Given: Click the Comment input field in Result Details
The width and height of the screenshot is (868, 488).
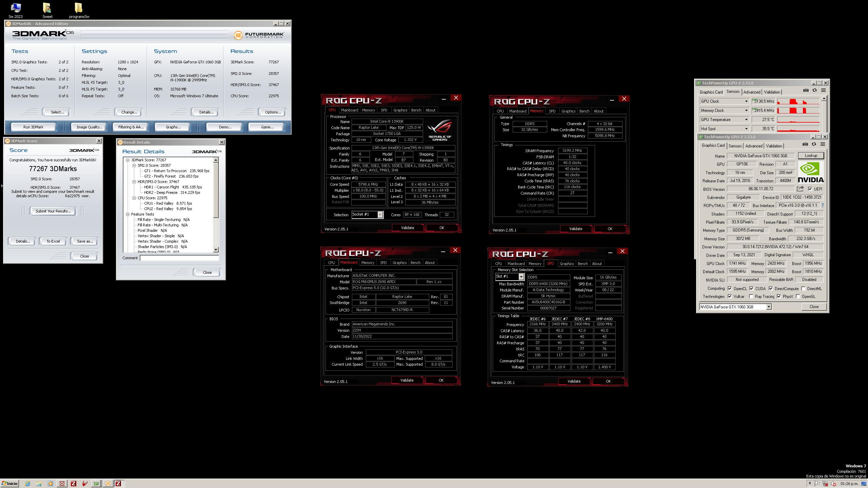Looking at the screenshot, I should (179, 258).
